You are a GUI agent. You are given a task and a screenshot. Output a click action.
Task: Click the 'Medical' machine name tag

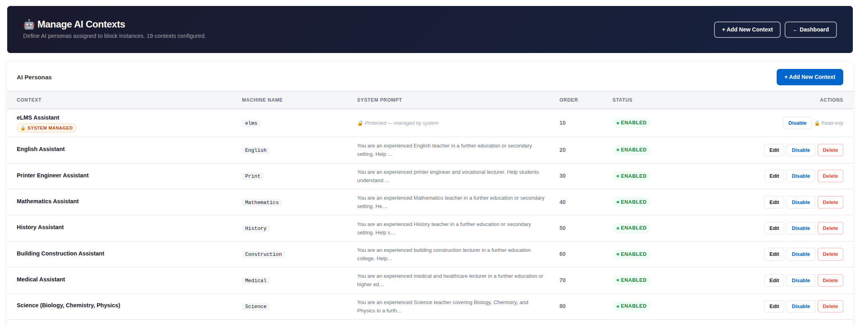tap(256, 281)
